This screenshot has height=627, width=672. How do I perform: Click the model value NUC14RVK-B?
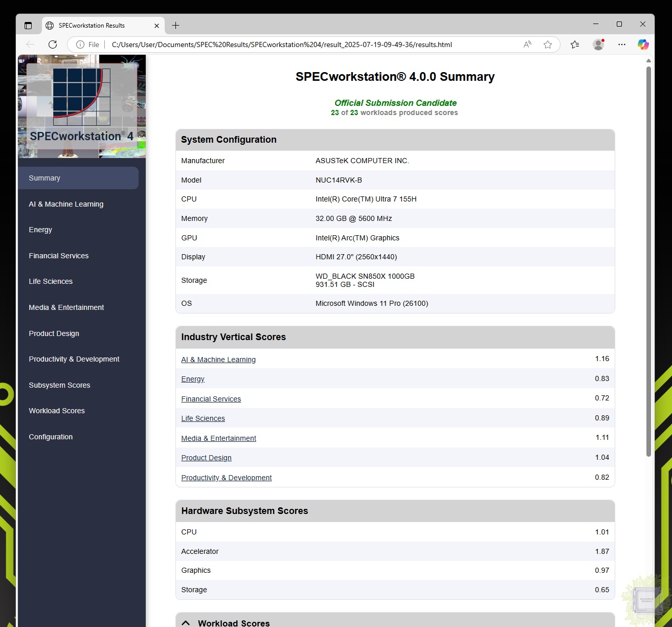(x=339, y=180)
